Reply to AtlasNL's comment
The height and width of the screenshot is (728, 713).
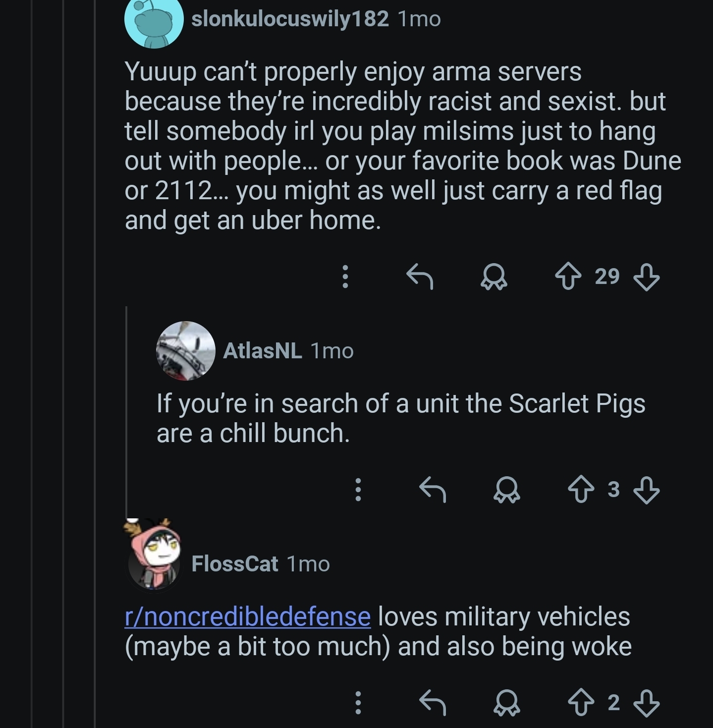tap(433, 490)
